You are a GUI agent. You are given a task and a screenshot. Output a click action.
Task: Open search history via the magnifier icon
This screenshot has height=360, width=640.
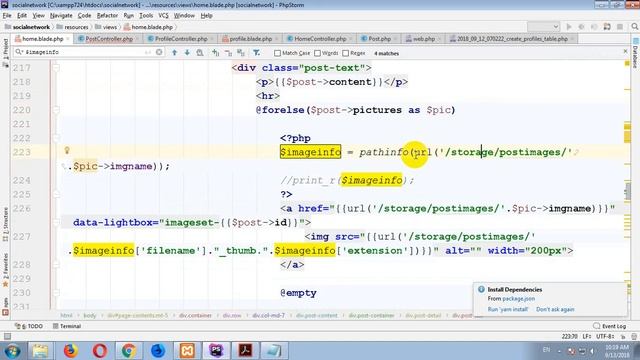click(19, 52)
